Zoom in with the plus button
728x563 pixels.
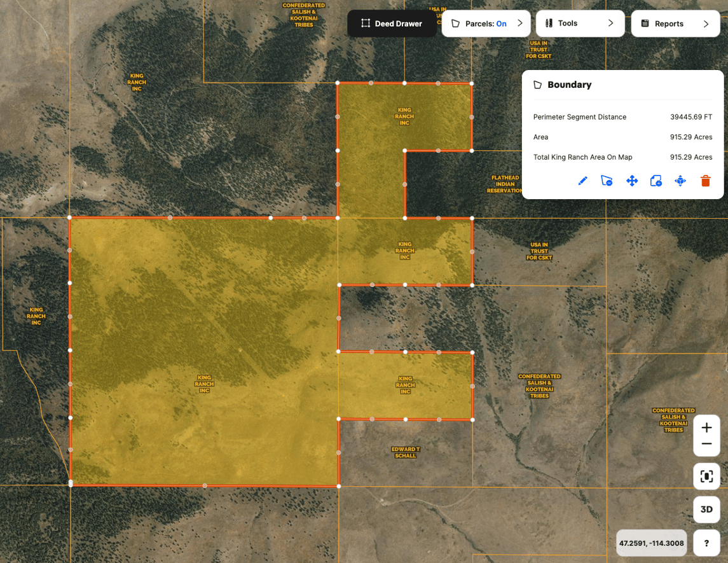pos(706,428)
